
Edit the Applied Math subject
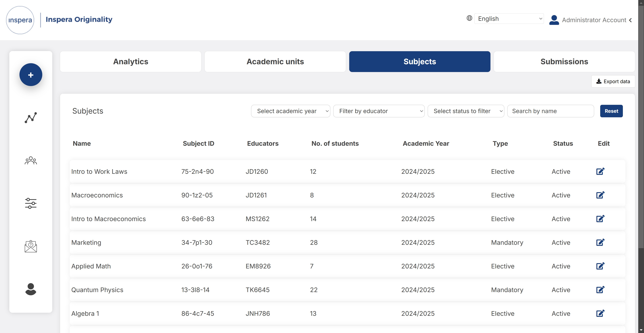pos(600,266)
